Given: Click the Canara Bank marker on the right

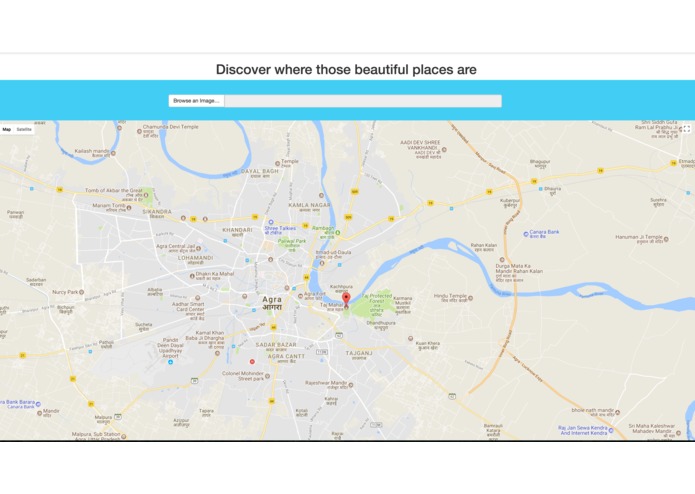Looking at the screenshot, I should [526, 233].
